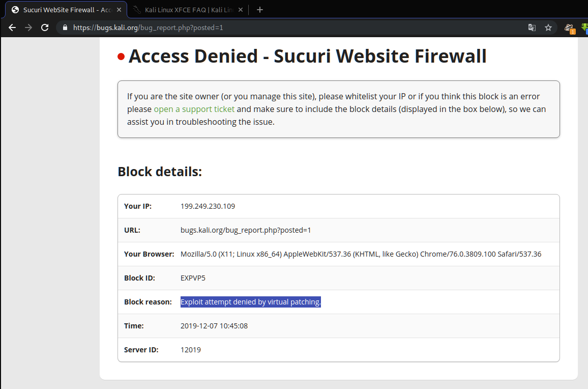Screen dimensions: 588x389
Task: Click the browser back arrow
Action: point(12,27)
